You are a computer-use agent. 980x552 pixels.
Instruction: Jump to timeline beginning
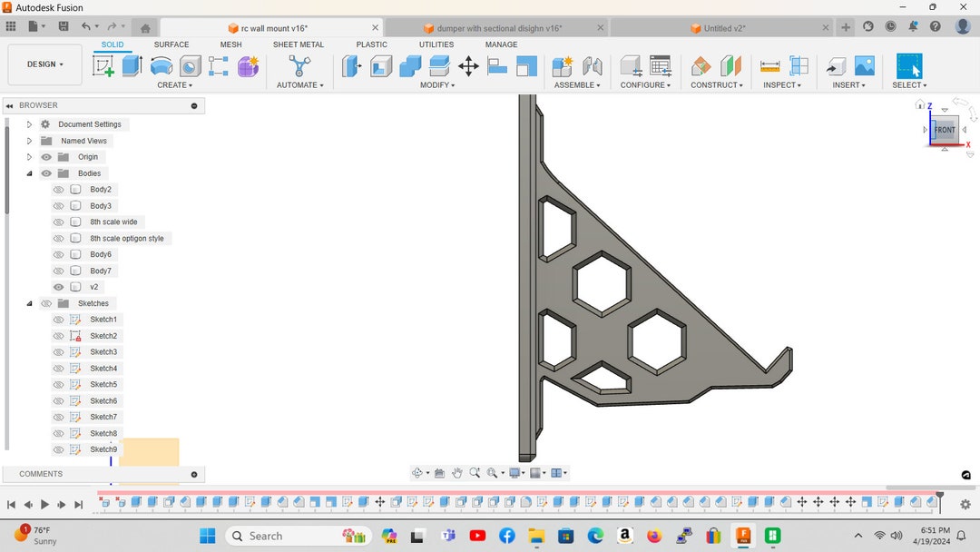pos(11,504)
